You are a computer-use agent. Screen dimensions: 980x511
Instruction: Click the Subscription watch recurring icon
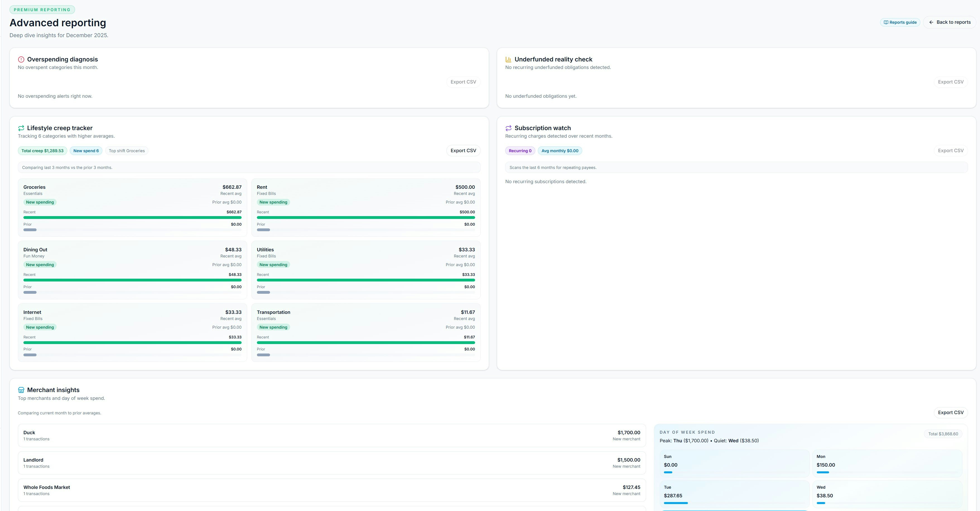pyautogui.click(x=508, y=128)
